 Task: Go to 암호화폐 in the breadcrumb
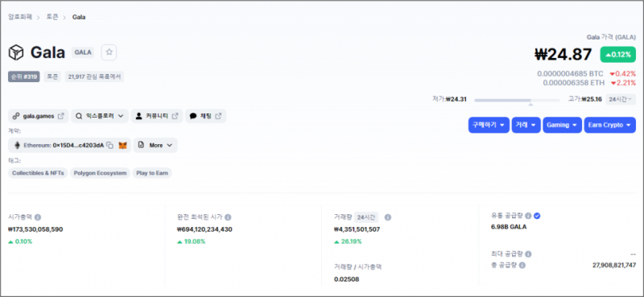click(x=20, y=17)
